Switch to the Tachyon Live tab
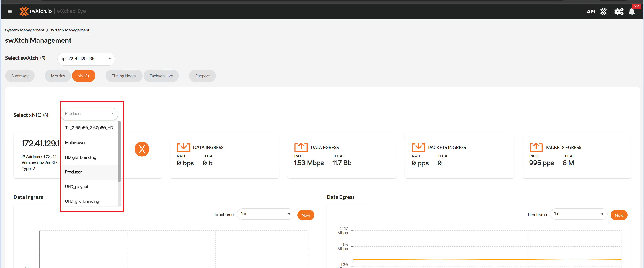Image resolution: width=644 pixels, height=268 pixels. pos(161,76)
